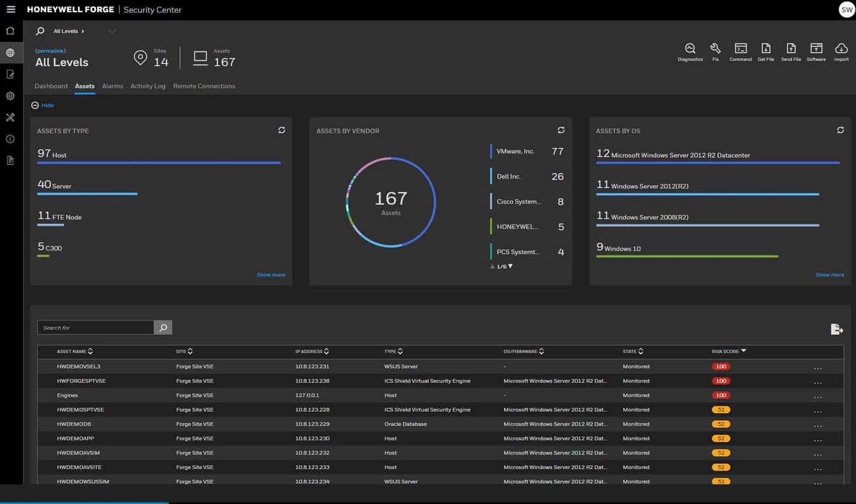This screenshot has width=856, height=504.
Task: Open the info sidebar icon
Action: tap(10, 139)
